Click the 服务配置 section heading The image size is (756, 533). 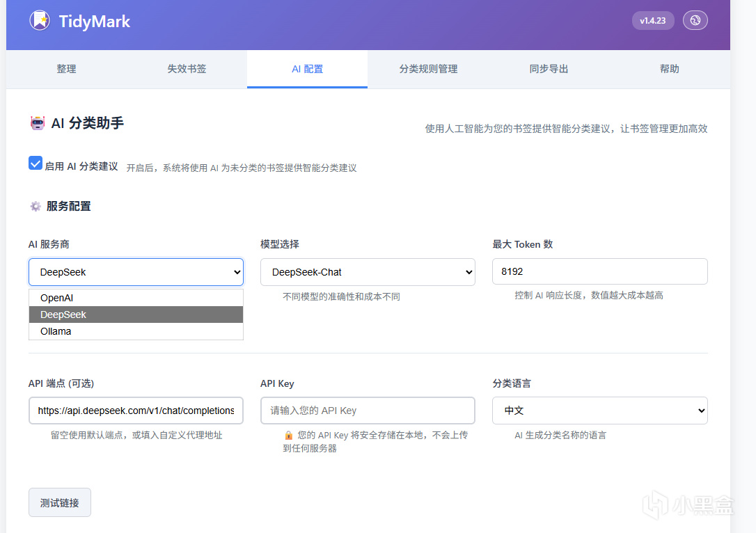[68, 206]
